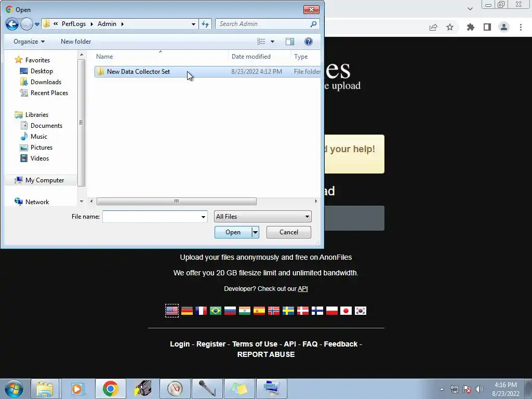Click the Open button

233,232
